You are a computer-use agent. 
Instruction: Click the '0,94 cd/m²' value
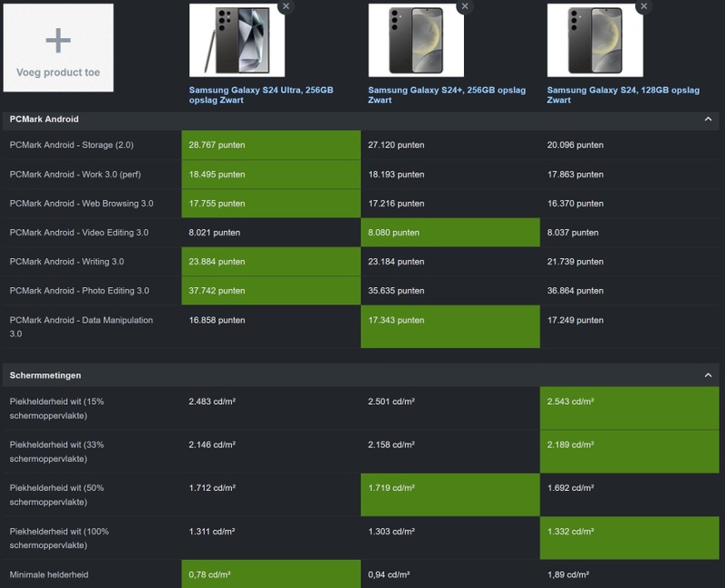click(389, 574)
